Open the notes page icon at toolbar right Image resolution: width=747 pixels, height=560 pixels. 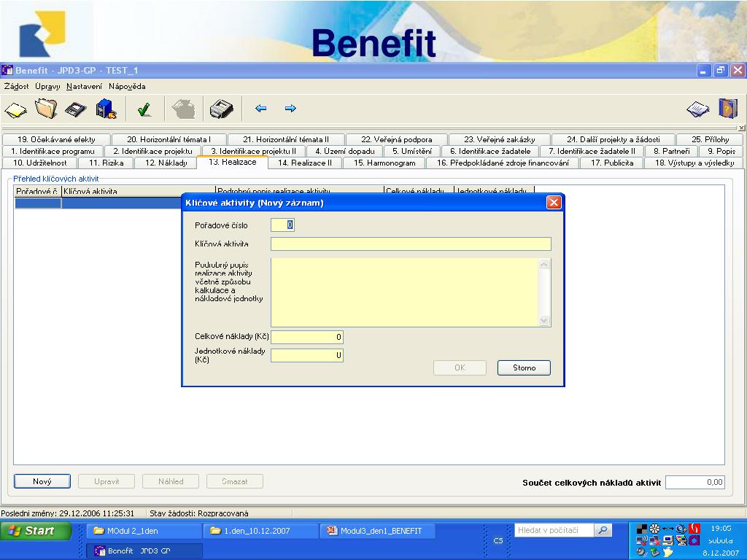(x=697, y=109)
